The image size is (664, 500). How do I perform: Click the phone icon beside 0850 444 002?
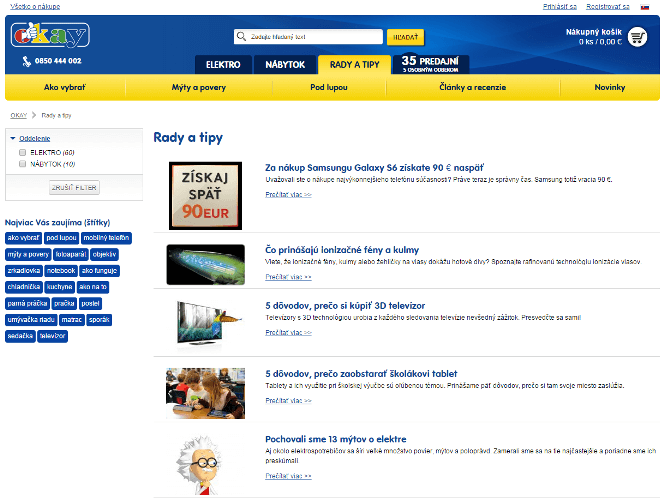coord(26,61)
